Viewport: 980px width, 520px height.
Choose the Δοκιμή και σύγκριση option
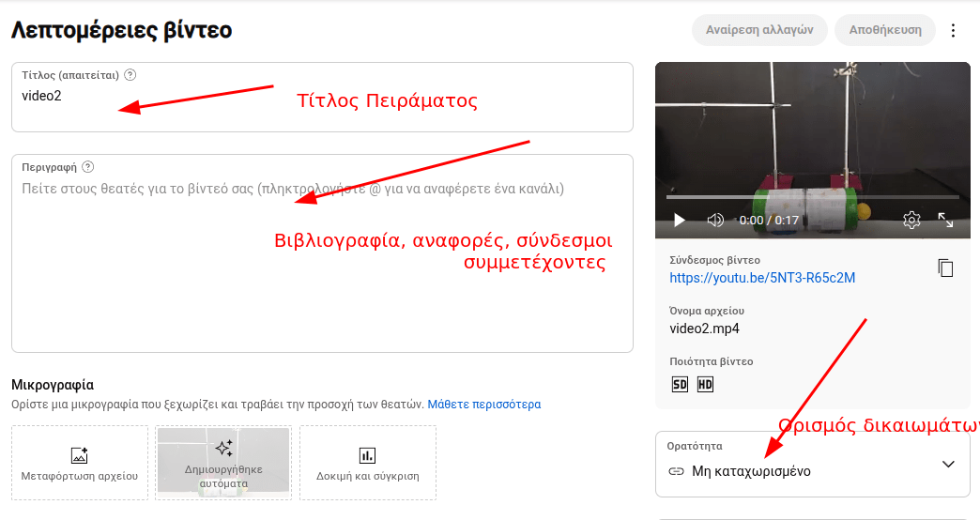[368, 463]
